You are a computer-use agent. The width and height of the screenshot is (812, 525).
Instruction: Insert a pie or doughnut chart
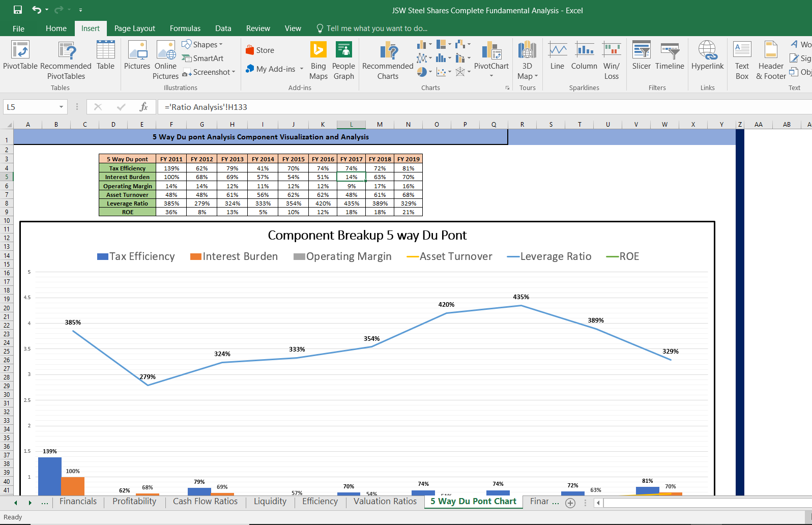tap(422, 72)
